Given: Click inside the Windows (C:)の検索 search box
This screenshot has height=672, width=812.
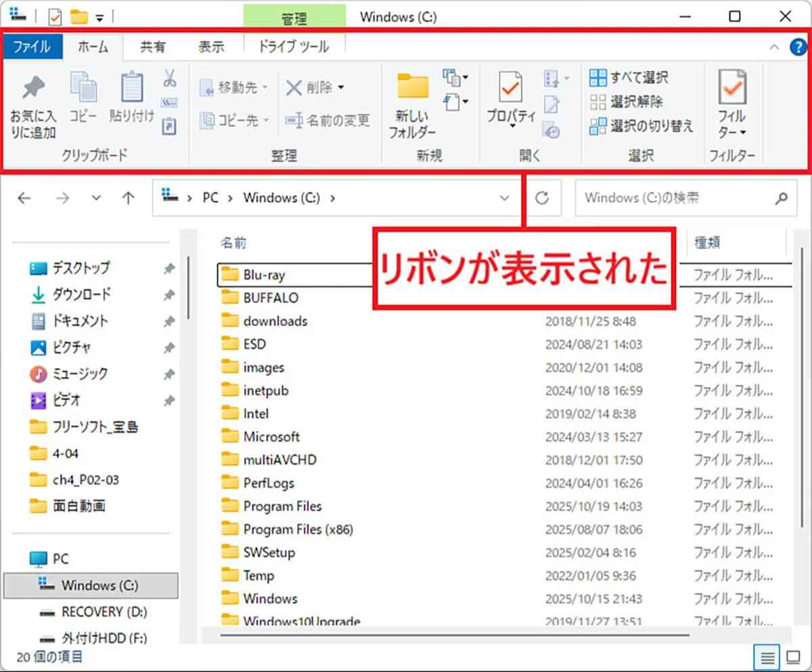Looking at the screenshot, I should point(677,198).
